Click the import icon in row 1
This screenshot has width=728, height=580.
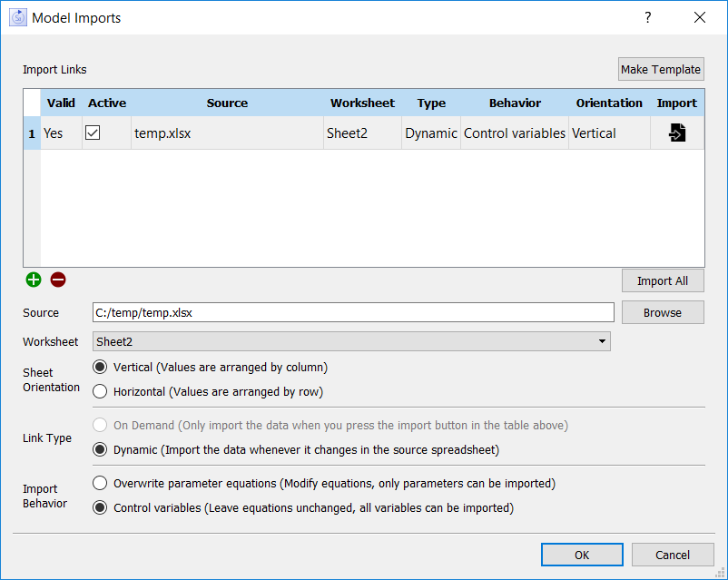point(676,133)
